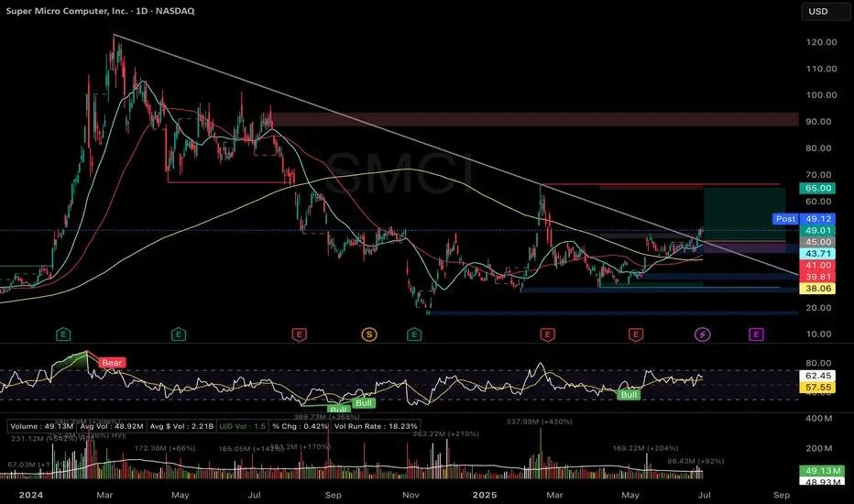The image size is (854, 504).
Task: Click the 263.22M (+210%) volume annotation
Action: coord(446,433)
